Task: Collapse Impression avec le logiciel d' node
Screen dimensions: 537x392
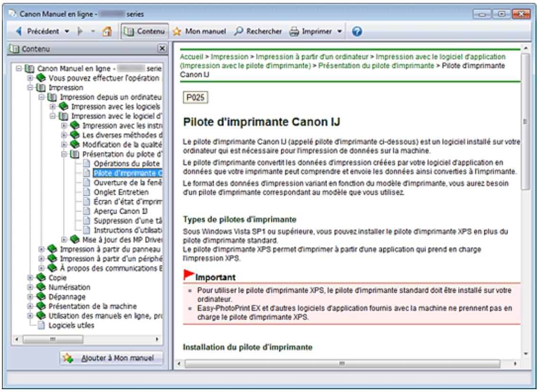Action: tap(53, 116)
